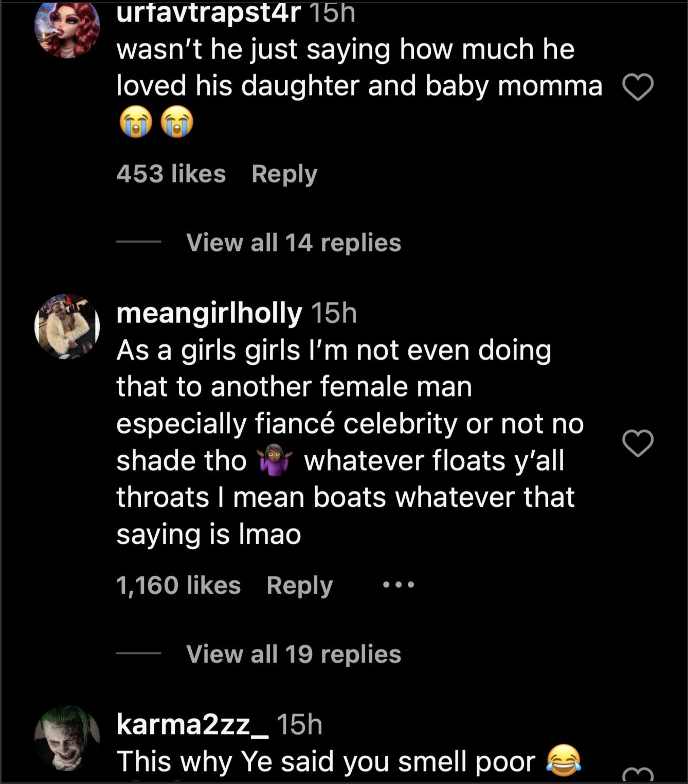Click the laughing emoji in karma2zz_ comment
The height and width of the screenshot is (784, 688).
[x=563, y=761]
